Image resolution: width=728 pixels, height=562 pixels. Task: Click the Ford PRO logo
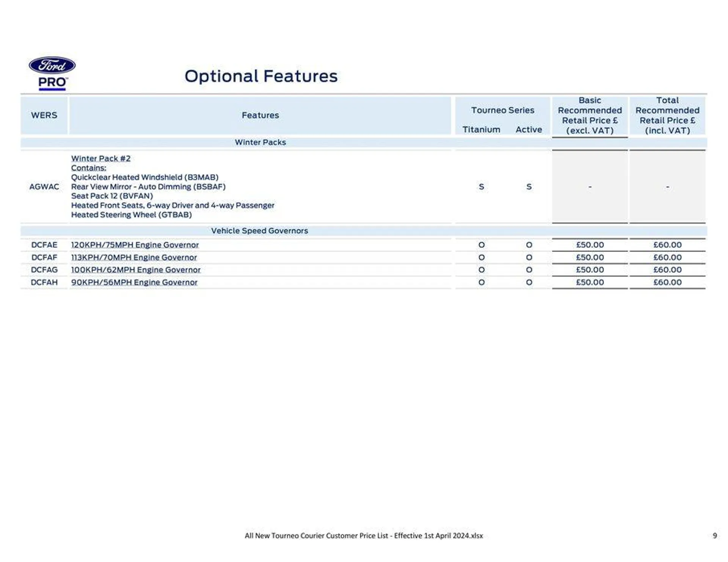click(52, 74)
